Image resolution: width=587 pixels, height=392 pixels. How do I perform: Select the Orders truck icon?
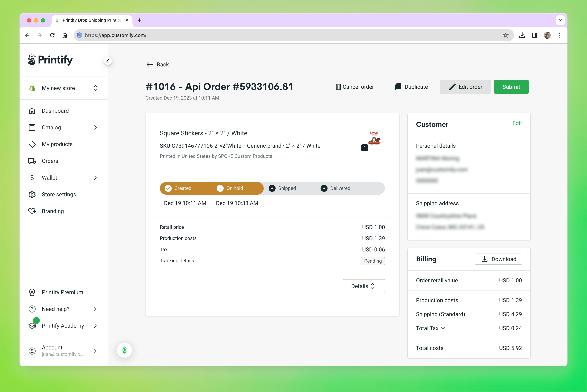click(x=32, y=161)
